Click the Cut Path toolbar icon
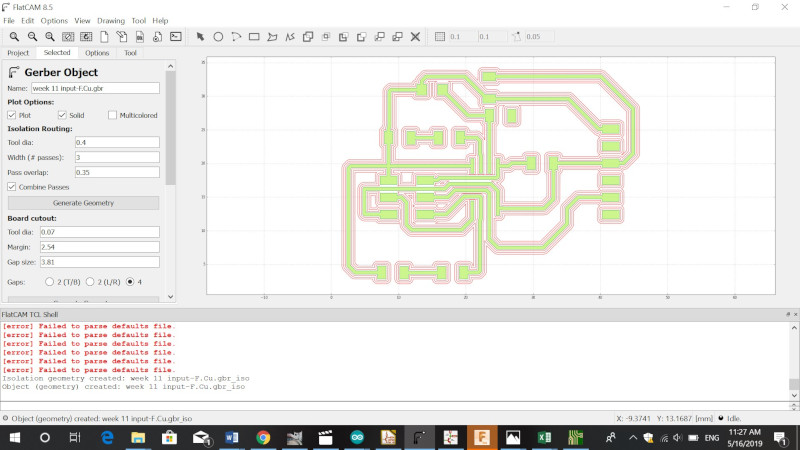This screenshot has height=450, width=800. (x=362, y=37)
